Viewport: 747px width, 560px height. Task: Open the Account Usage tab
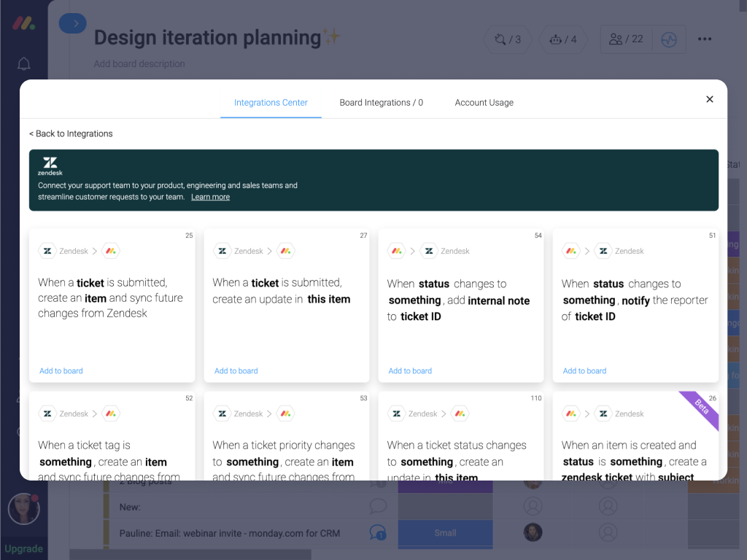click(x=484, y=102)
